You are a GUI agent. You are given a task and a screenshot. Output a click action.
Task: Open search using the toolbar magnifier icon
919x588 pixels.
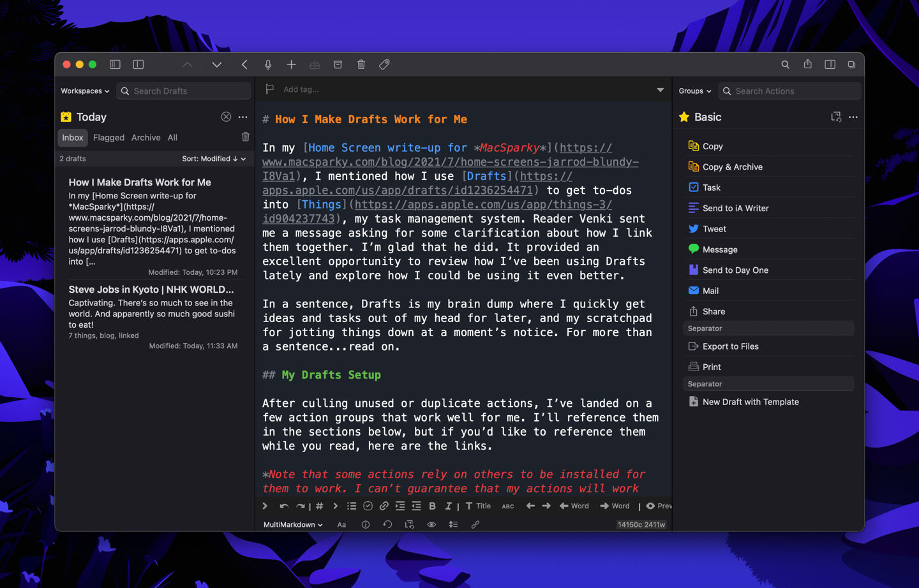pyautogui.click(x=785, y=64)
